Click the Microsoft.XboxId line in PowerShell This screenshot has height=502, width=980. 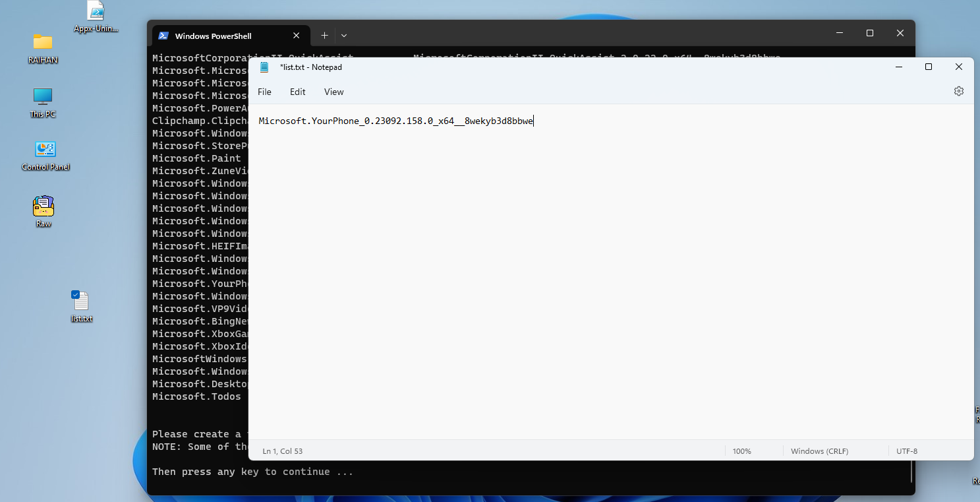coord(200,346)
